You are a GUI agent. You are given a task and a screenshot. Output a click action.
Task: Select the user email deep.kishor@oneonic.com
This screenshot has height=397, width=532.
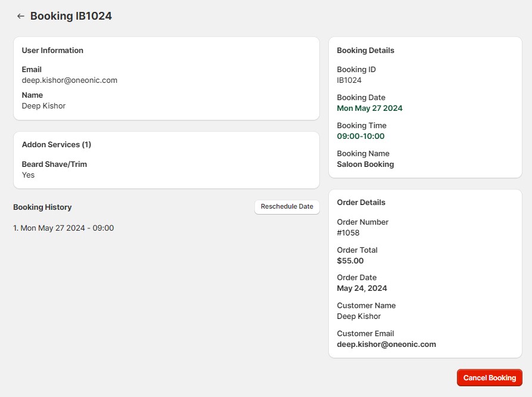pyautogui.click(x=70, y=80)
